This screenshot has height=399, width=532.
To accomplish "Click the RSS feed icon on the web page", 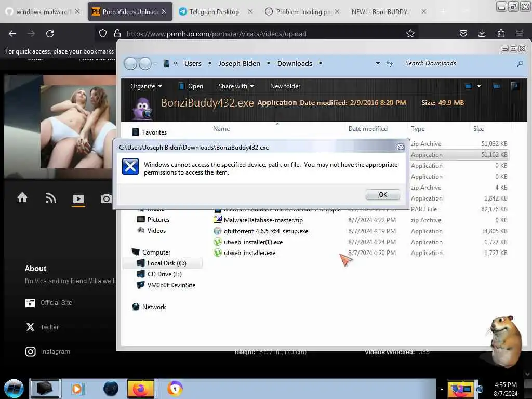I will coord(50,198).
